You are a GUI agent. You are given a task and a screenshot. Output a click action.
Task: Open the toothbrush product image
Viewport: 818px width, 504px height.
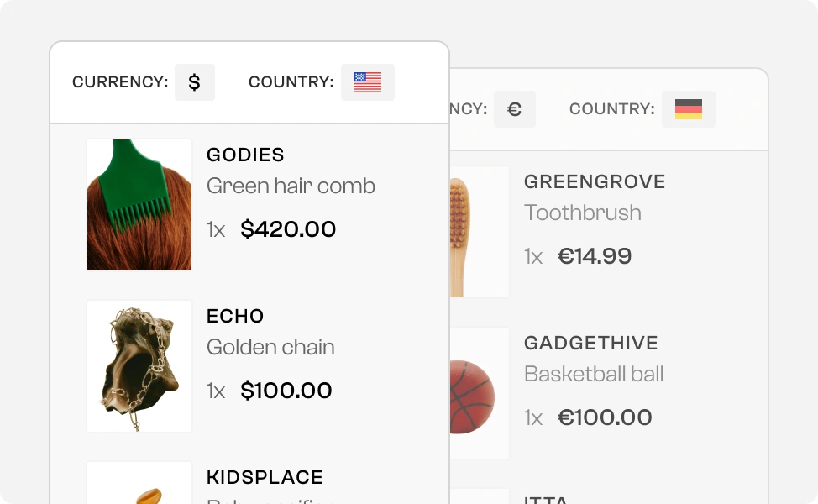pos(480,232)
